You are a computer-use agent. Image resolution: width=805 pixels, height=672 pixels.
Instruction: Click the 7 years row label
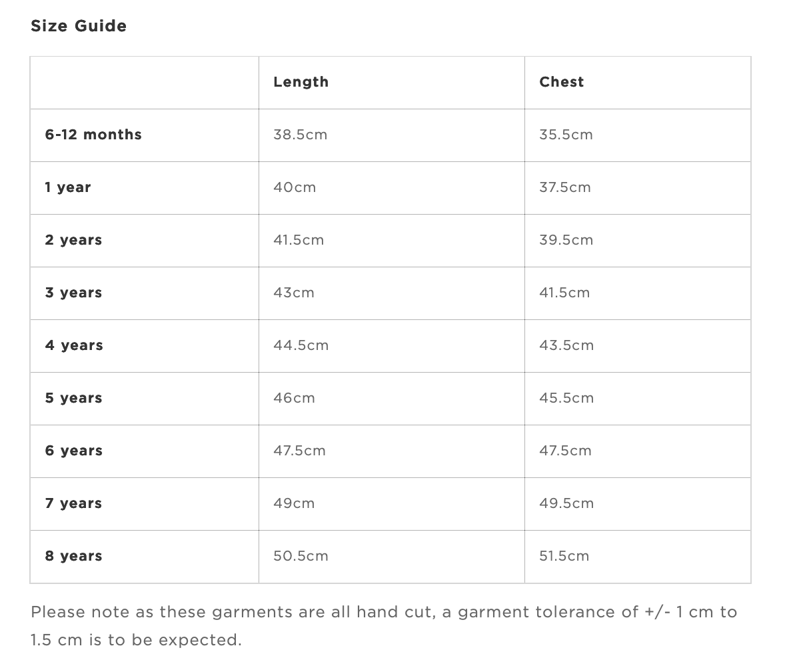pos(74,503)
